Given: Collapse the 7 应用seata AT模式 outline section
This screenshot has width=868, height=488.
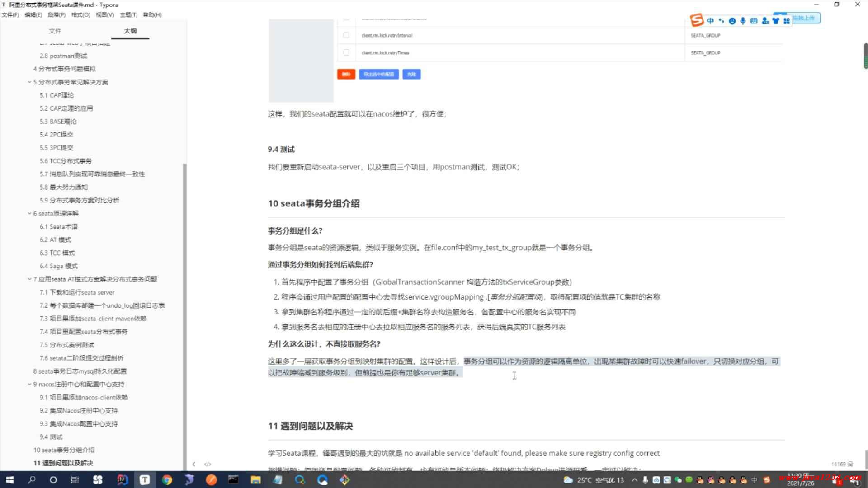Looking at the screenshot, I should pos(29,279).
